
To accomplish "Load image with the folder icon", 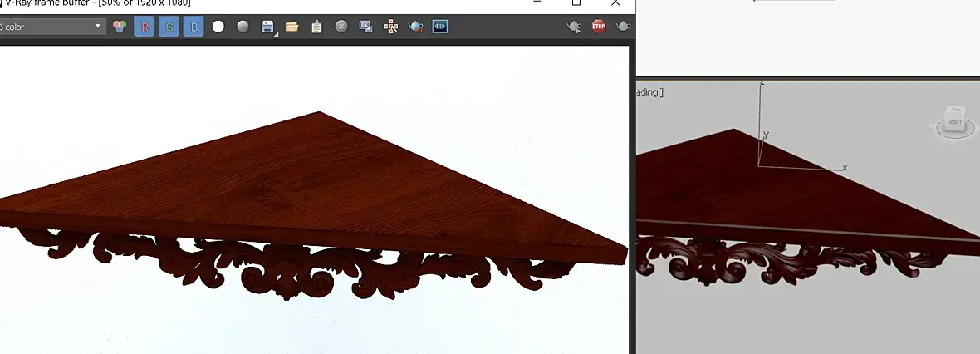I will pos(292,27).
